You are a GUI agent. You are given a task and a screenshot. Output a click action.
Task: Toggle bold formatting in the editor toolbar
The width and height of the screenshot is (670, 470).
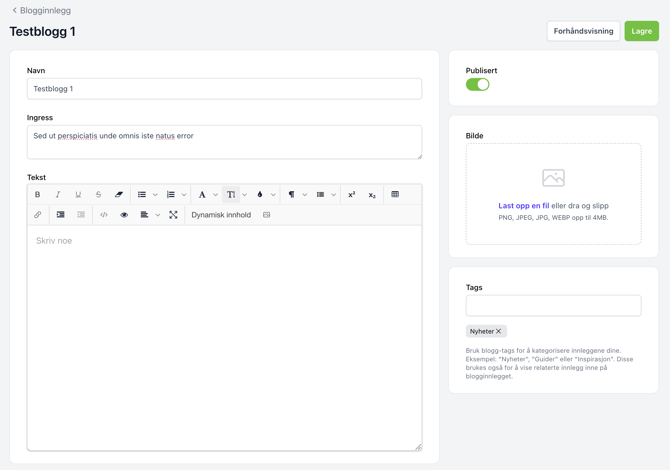tap(38, 195)
